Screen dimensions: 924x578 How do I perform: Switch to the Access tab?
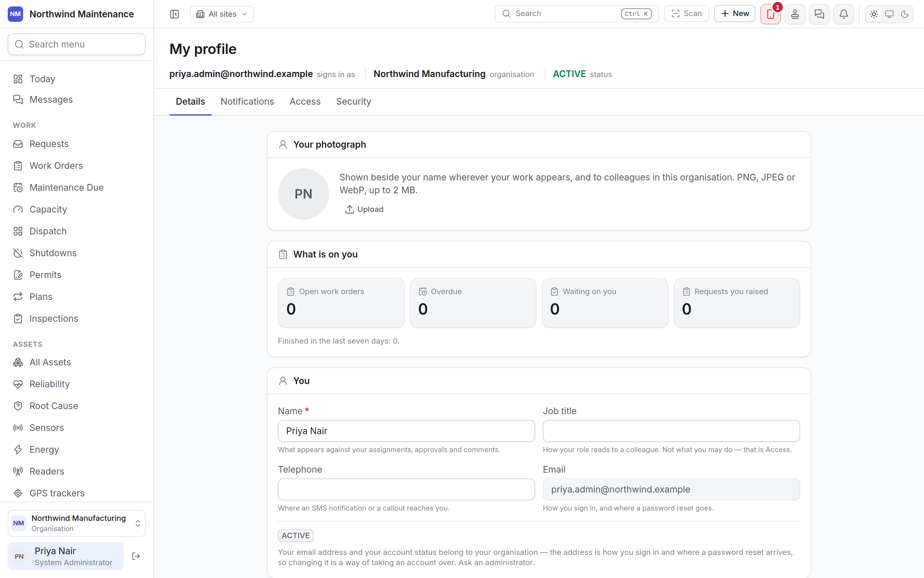point(305,101)
